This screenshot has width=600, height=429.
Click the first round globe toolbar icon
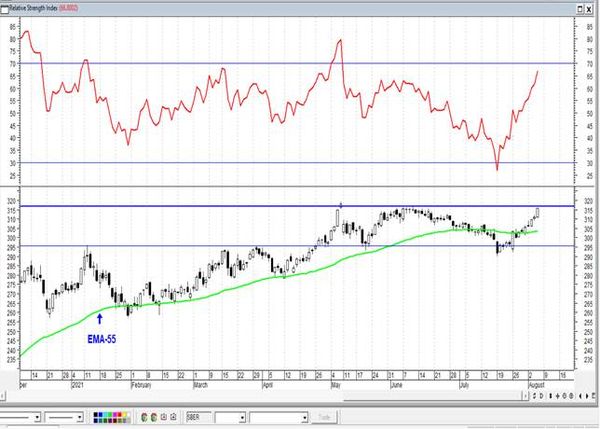pyautogui.click(x=144, y=417)
